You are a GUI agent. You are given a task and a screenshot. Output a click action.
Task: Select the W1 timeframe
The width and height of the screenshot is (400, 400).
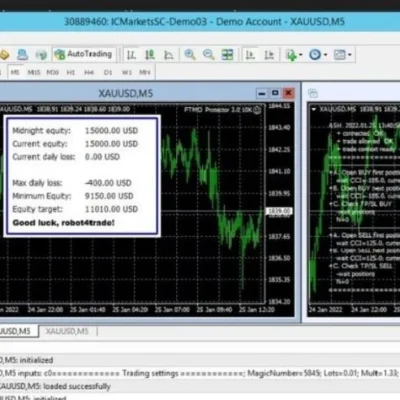[x=127, y=72]
